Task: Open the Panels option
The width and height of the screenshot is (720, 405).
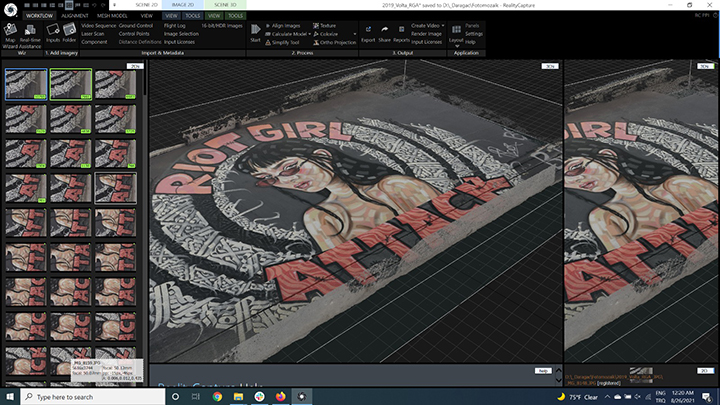Action: (472, 26)
